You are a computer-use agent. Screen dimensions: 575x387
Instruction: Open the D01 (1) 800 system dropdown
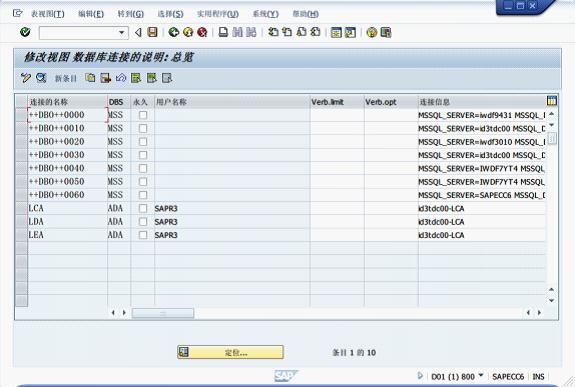[x=481, y=376]
